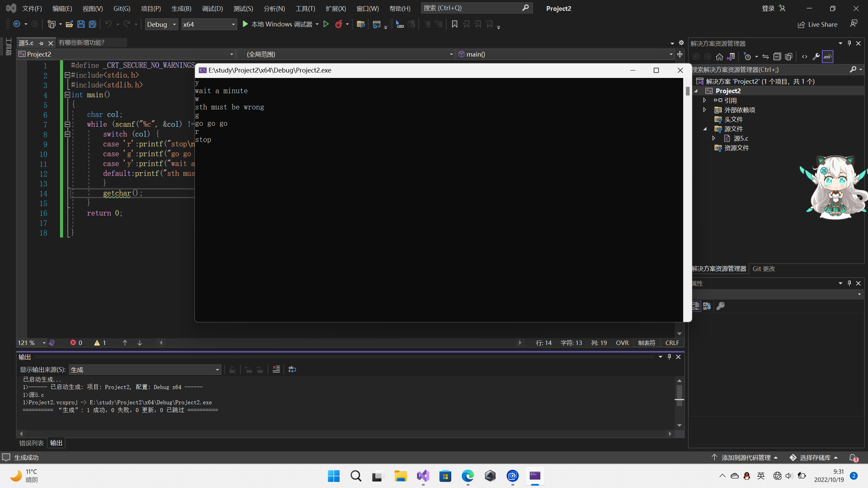
Task: Open properties wrench icon in Solution Explorer
Action: [816, 57]
